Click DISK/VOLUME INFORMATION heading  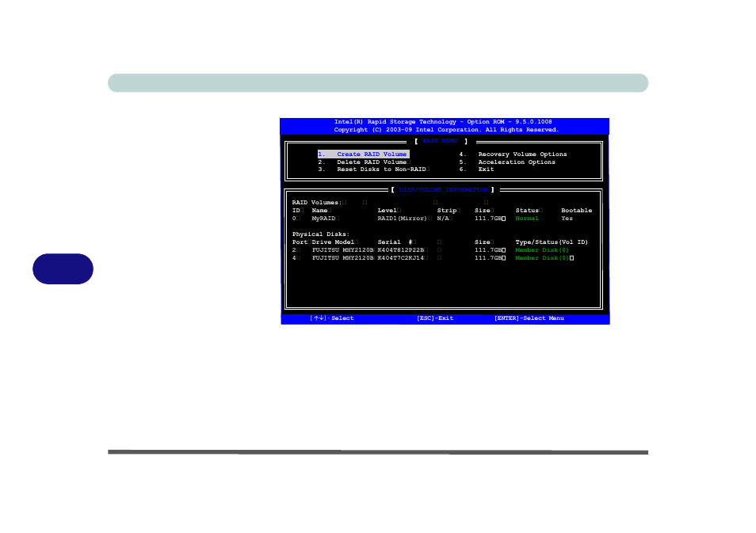click(443, 190)
